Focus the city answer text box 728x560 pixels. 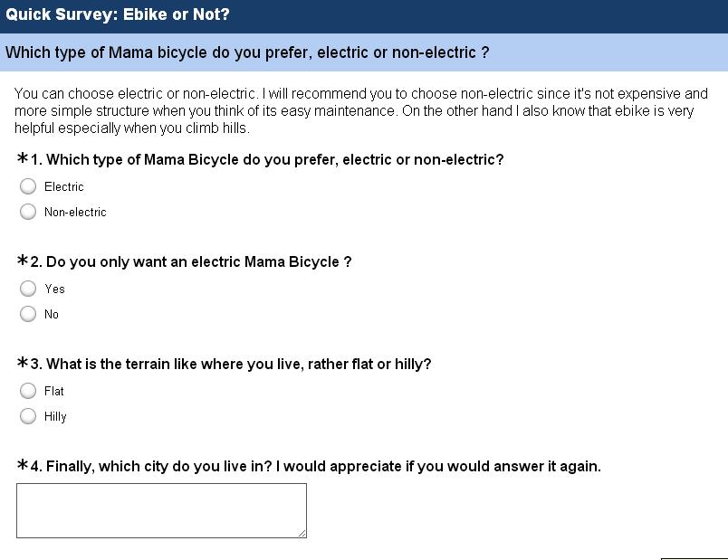coord(161,510)
